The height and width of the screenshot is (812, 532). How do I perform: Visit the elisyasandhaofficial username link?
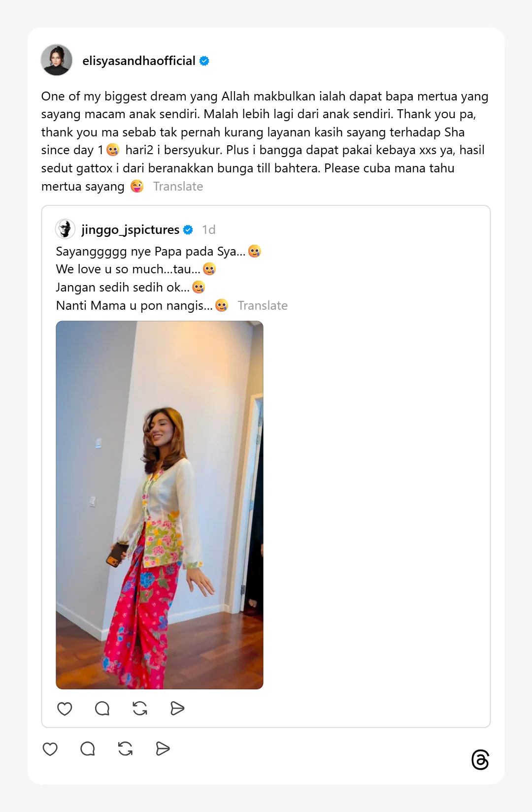(x=139, y=61)
